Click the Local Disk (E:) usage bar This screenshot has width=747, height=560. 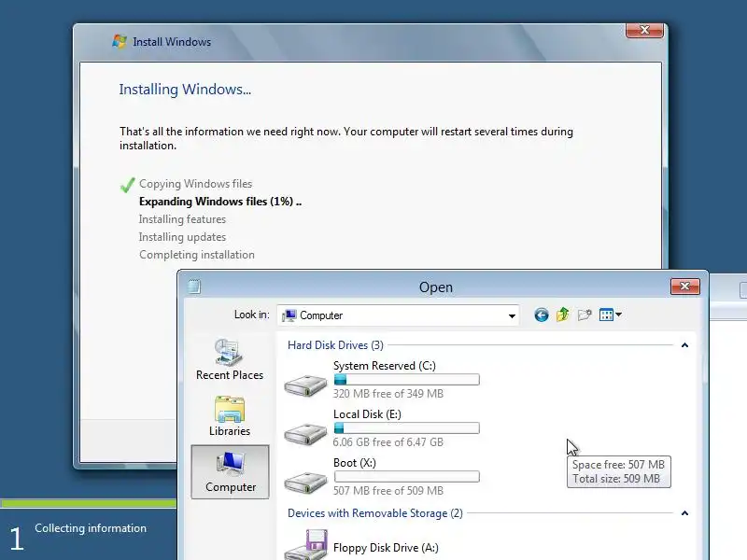[x=407, y=428]
